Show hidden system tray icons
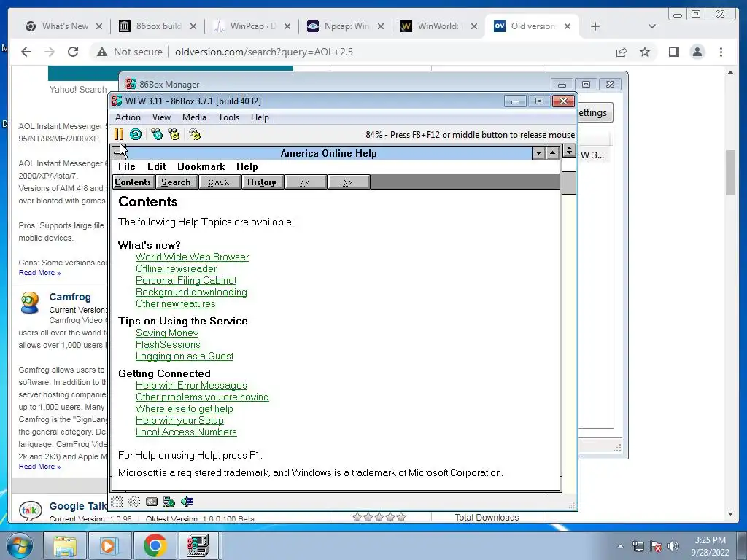The image size is (747, 560). pyautogui.click(x=620, y=546)
